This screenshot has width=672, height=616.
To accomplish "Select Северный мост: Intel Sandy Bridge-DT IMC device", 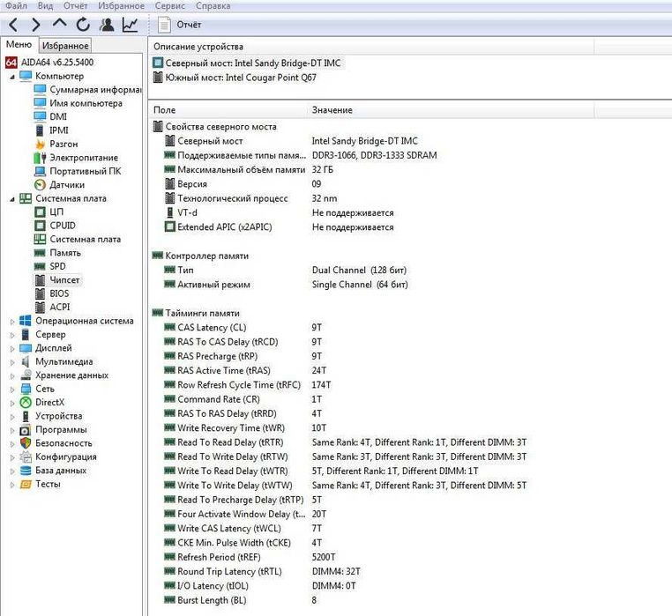I will tap(248, 63).
